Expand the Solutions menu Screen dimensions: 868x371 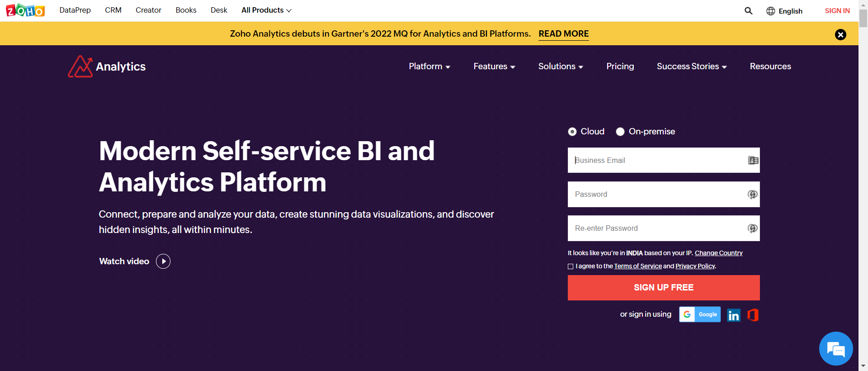click(x=561, y=67)
